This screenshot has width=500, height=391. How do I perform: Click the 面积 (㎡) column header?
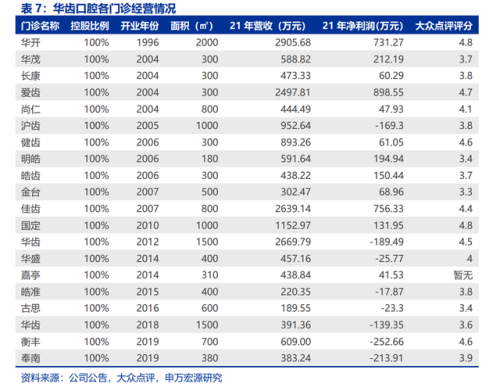(192, 26)
